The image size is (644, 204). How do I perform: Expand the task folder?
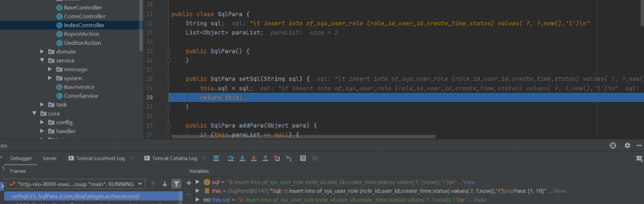43,105
